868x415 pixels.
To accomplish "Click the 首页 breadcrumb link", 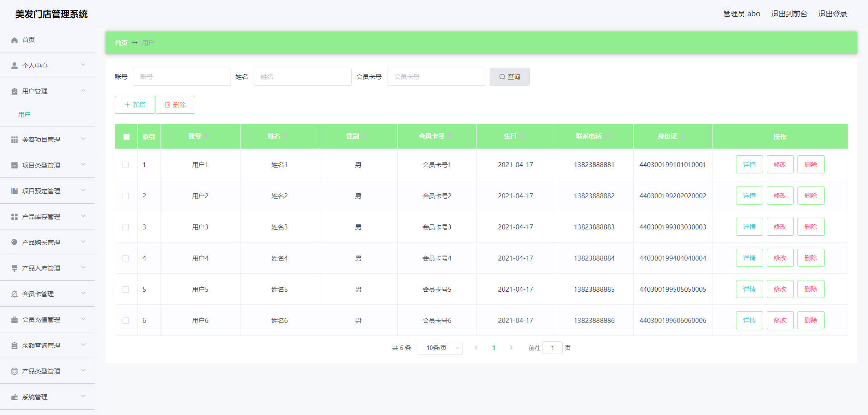I will tap(121, 43).
